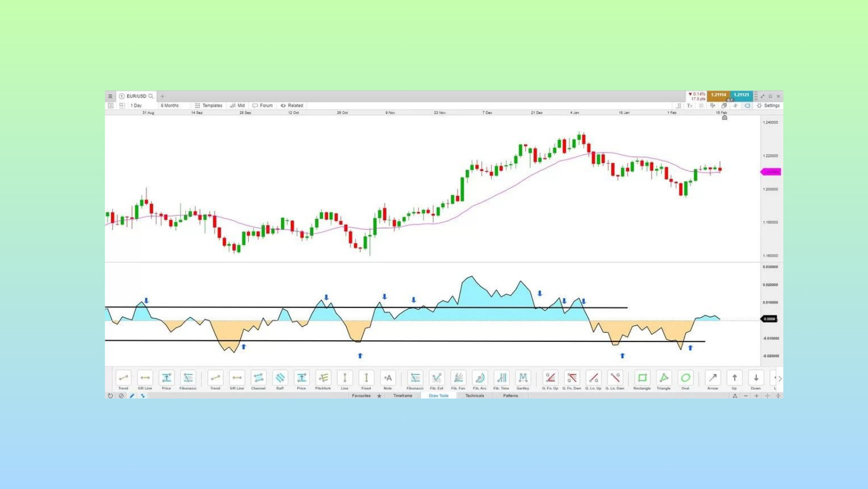Click the circle-slash clear drawings icon

121,396
